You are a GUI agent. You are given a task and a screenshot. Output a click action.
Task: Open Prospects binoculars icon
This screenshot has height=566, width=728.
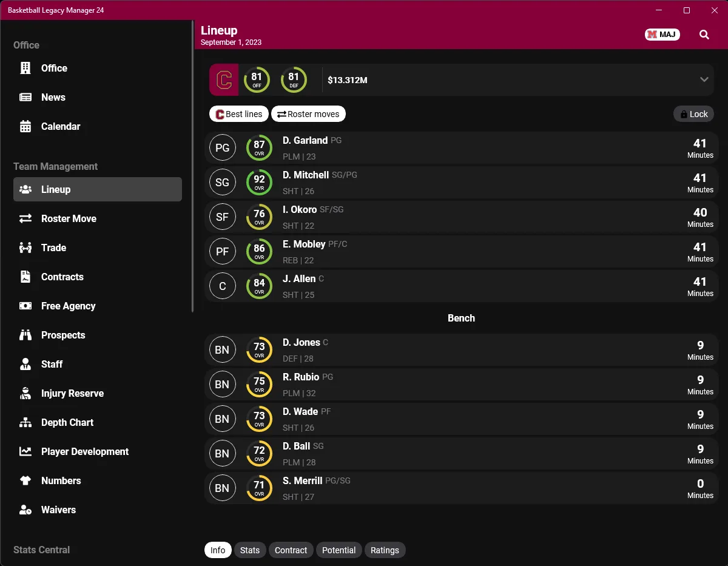(x=25, y=335)
